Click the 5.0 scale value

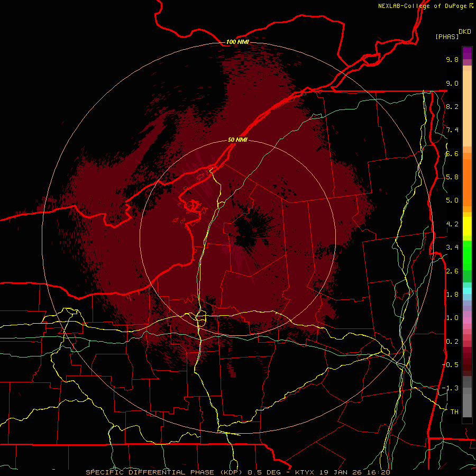click(x=452, y=200)
